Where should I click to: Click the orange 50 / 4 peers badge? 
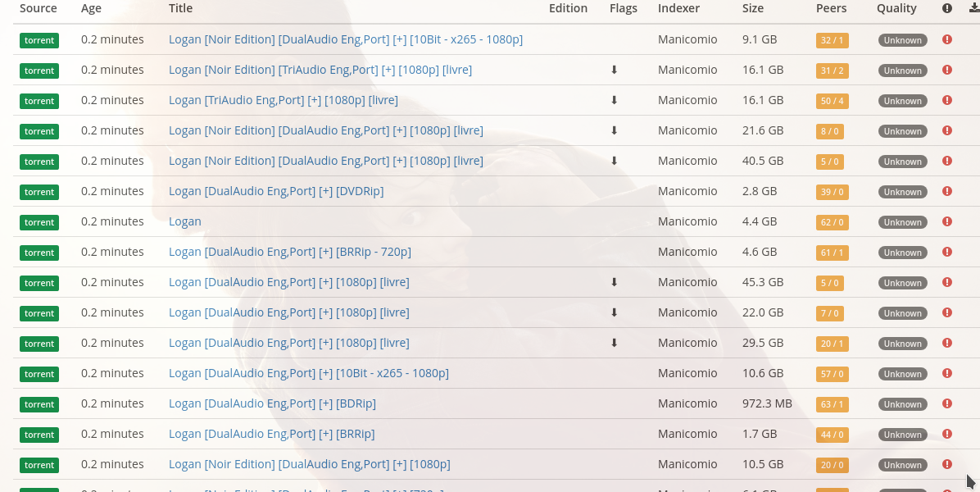click(832, 101)
